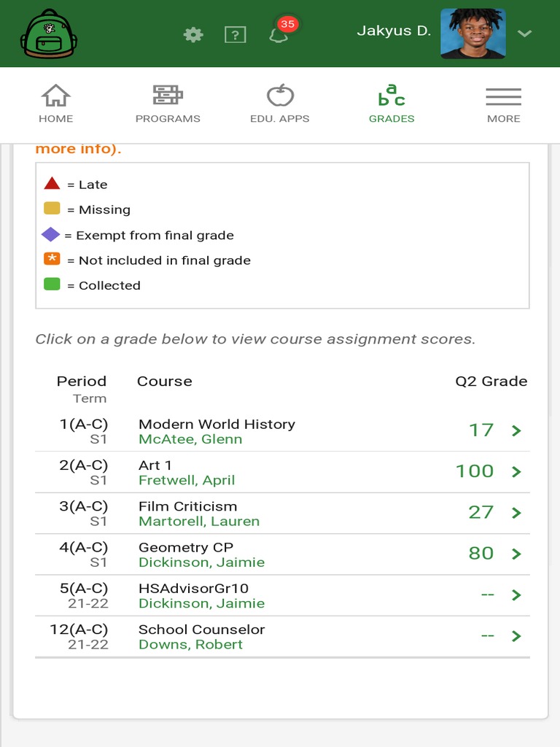Click the green backpack logo icon
560x747 pixels.
48,34
